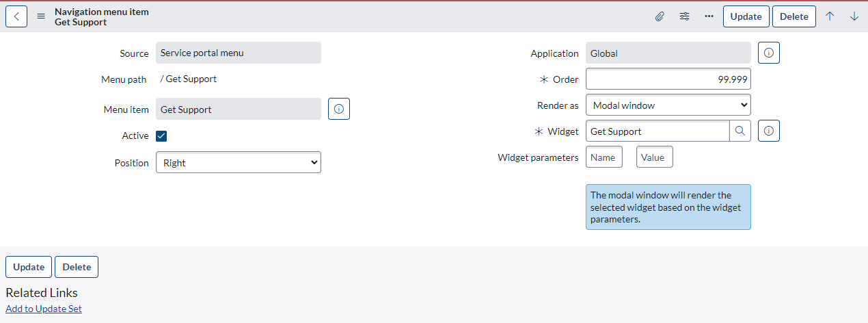The width and height of the screenshot is (868, 323).
Task: Open the form context hamburger menu
Action: pos(41,16)
